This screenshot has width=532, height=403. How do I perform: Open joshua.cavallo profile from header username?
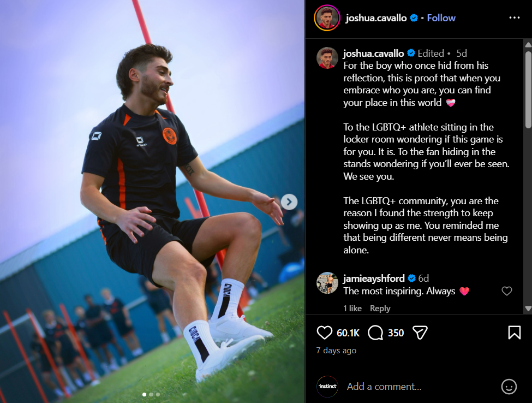pos(376,18)
